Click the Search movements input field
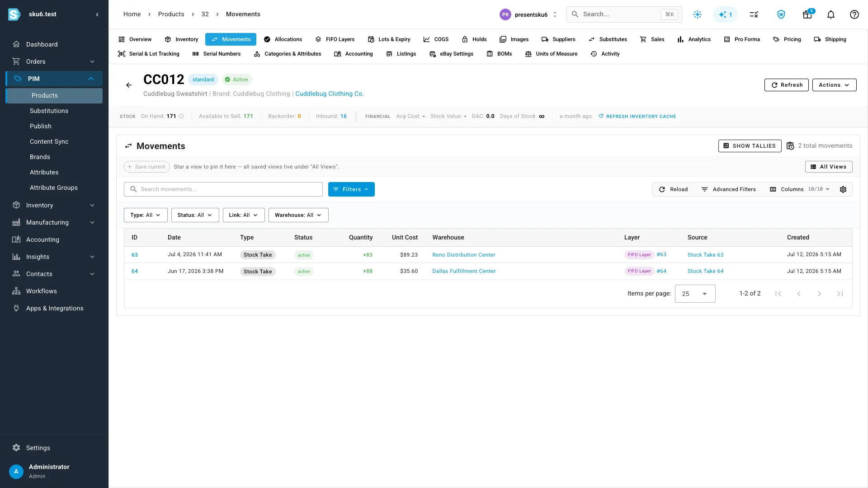The image size is (868, 488). click(x=223, y=189)
